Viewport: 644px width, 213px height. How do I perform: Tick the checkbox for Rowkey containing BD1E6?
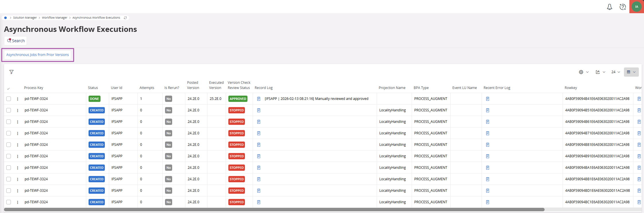tap(9, 191)
